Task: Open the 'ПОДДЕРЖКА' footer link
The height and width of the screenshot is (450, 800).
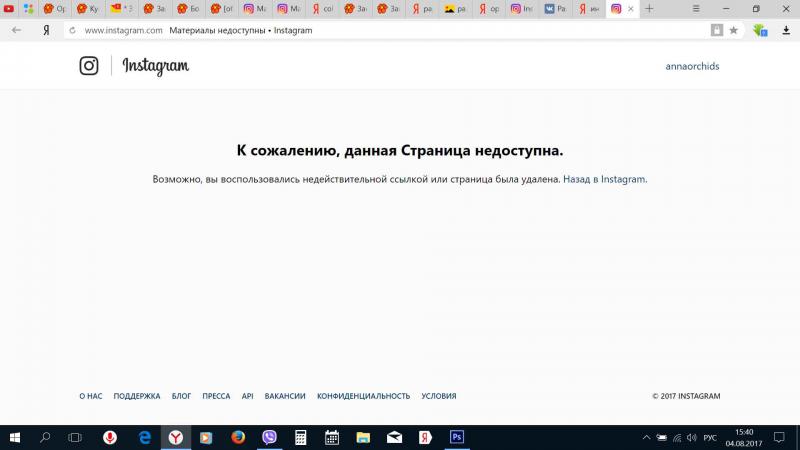Action: pos(137,396)
